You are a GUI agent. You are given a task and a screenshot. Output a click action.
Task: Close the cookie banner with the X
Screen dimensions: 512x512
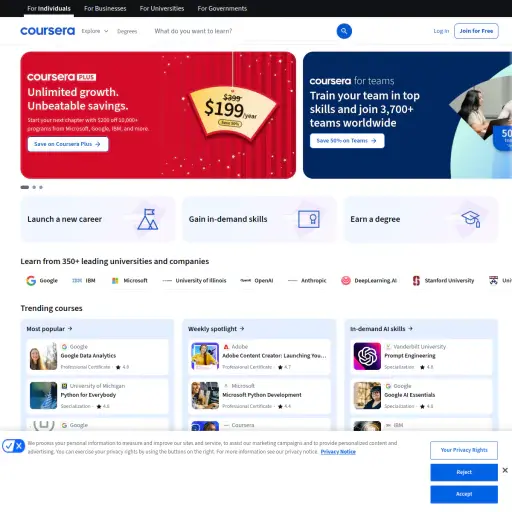tap(505, 470)
